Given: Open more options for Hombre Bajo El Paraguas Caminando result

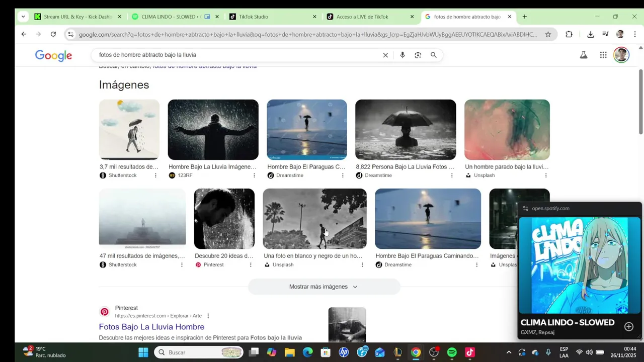Looking at the screenshot, I should click(477, 265).
